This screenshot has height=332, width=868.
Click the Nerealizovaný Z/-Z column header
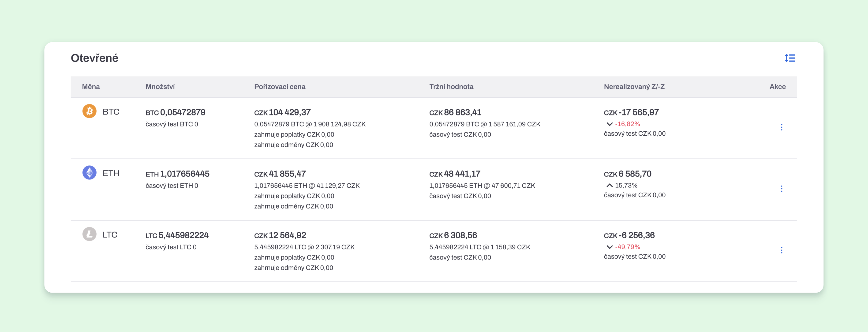pyautogui.click(x=634, y=87)
